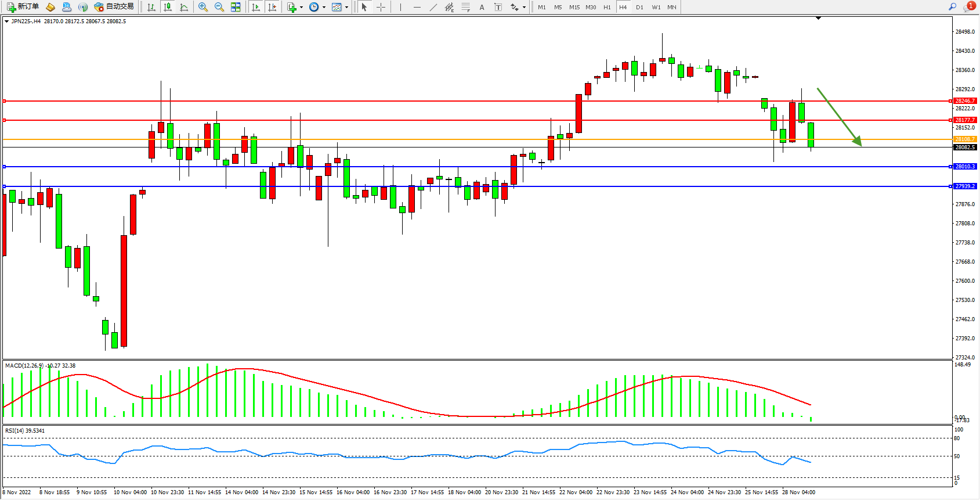The width and height of the screenshot is (980, 500).
Task: Switch chart to bar chart mode
Action: [151, 7]
